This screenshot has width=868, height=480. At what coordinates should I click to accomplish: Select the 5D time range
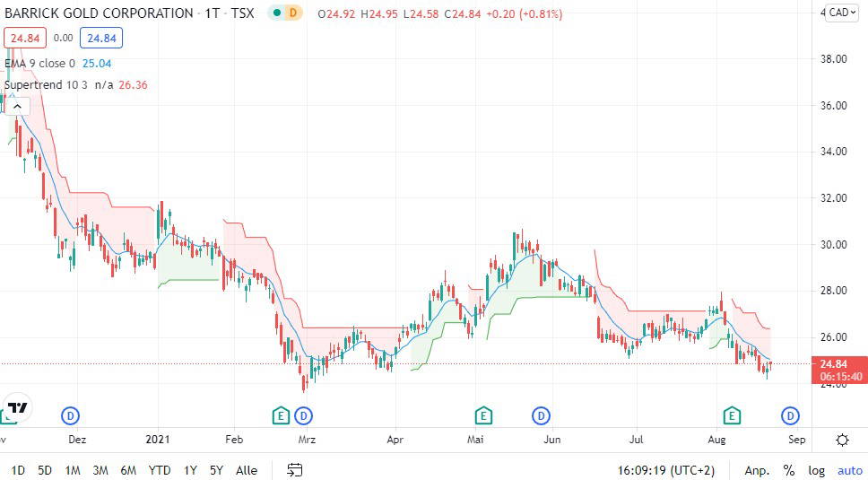45,470
